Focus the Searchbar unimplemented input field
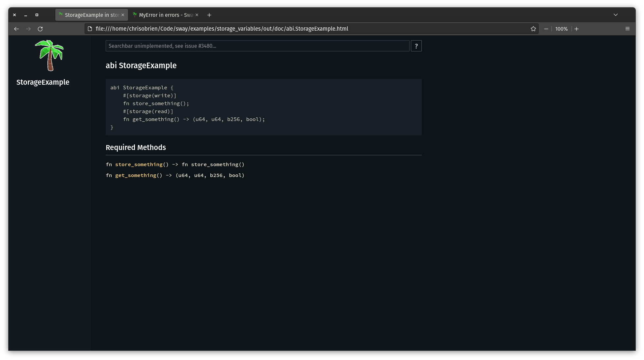 [257, 46]
